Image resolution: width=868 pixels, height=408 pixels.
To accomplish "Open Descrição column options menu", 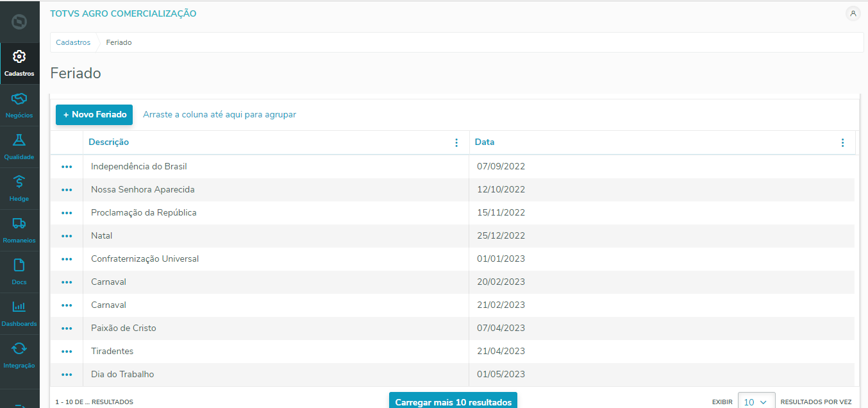I will [456, 142].
